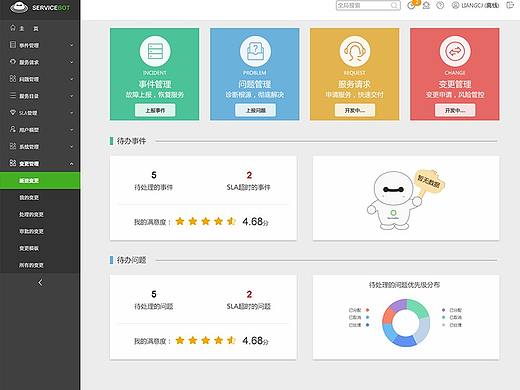Screen dimensions: 520x390
Task: Expand the 事件管理 menu chevron
Action: click(x=72, y=45)
